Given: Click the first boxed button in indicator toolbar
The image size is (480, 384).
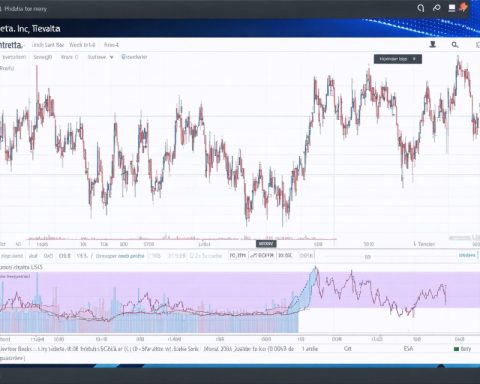Looking at the screenshot, I should 238,256.
